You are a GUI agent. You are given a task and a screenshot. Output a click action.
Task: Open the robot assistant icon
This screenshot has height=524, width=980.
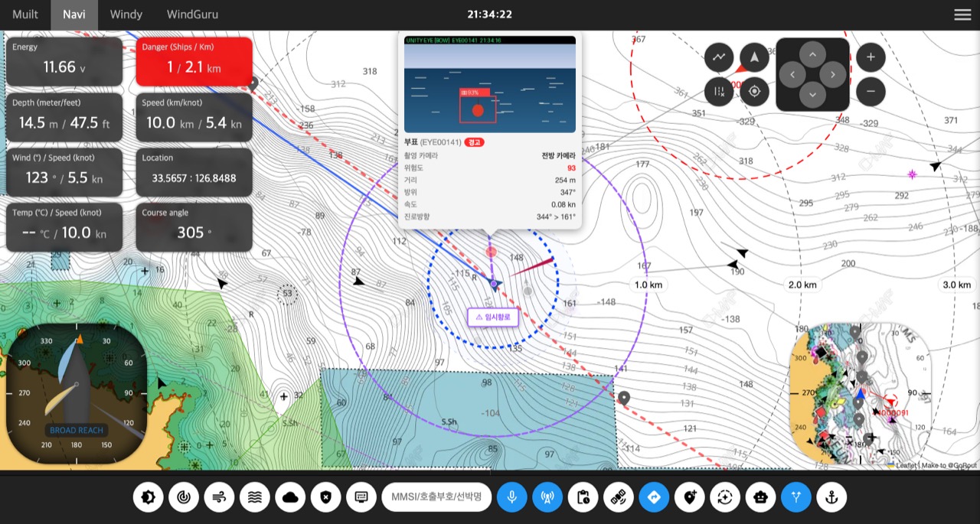760,497
